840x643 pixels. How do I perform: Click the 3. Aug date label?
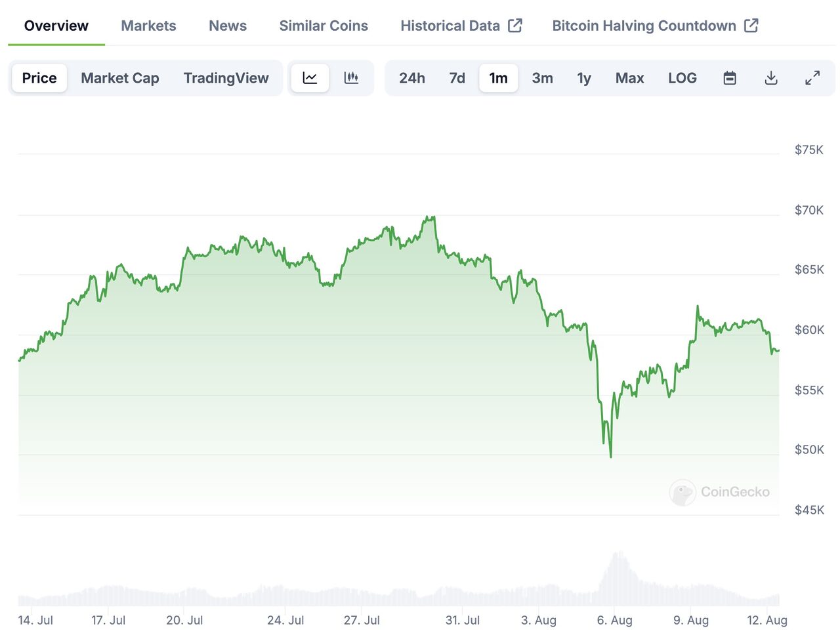pos(539,620)
